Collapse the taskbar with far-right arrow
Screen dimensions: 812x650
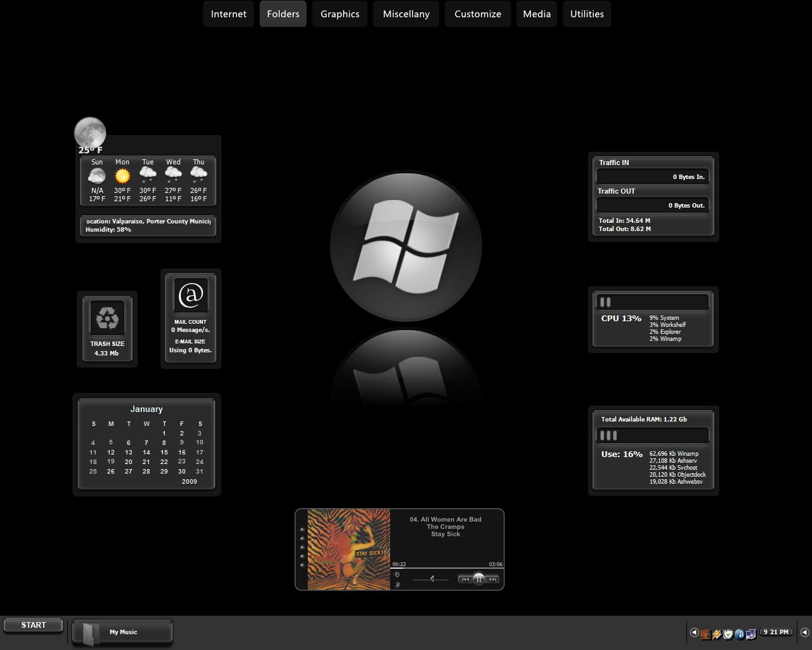(805, 632)
